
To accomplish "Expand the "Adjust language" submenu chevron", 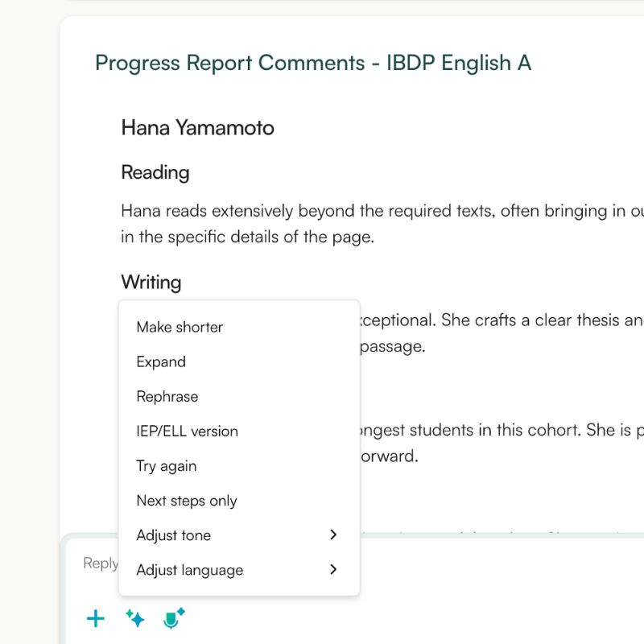I will pyautogui.click(x=332, y=569).
